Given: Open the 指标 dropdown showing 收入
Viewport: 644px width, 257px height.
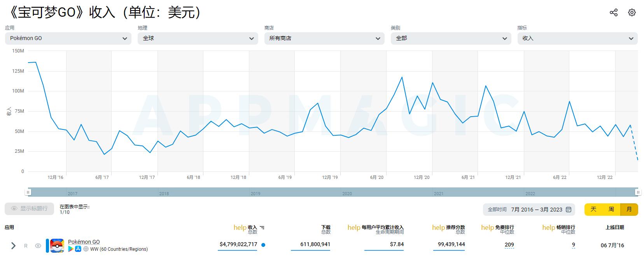Looking at the screenshot, I should [x=577, y=38].
